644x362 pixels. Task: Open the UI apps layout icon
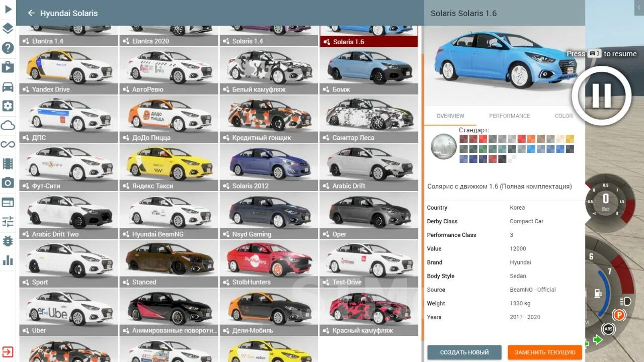(8, 202)
